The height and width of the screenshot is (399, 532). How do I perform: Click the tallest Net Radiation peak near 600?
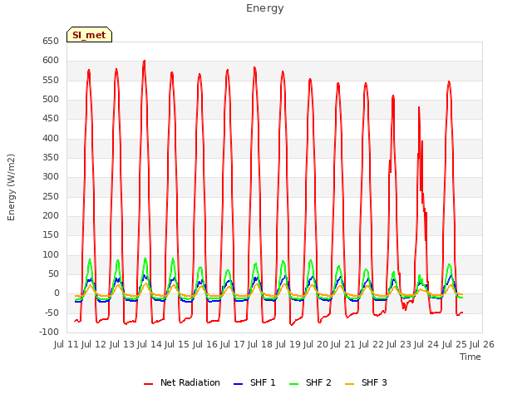pos(145,62)
